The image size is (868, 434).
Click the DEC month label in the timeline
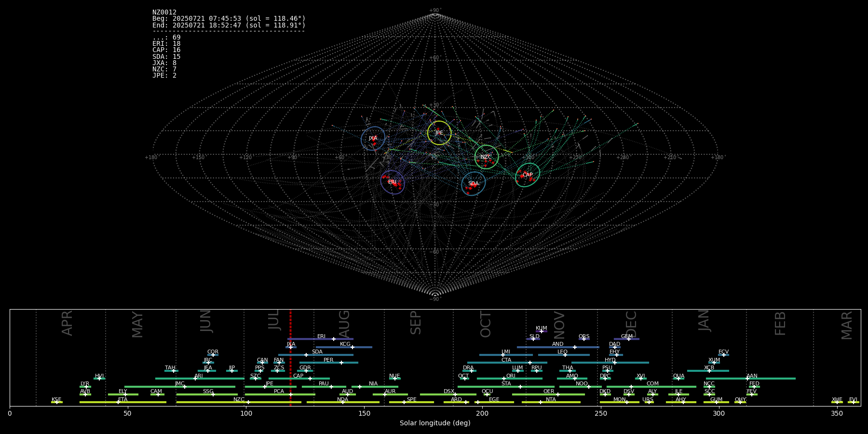[x=631, y=325]
